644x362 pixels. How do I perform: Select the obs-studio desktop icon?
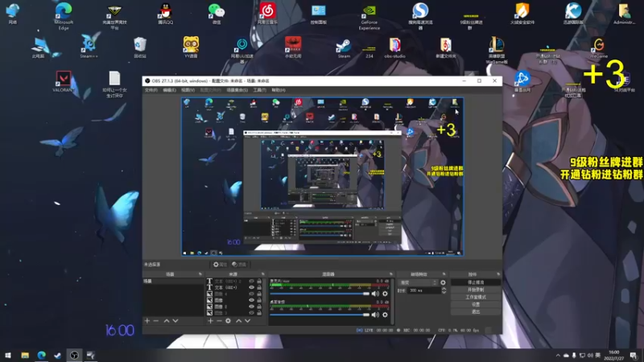(x=394, y=48)
